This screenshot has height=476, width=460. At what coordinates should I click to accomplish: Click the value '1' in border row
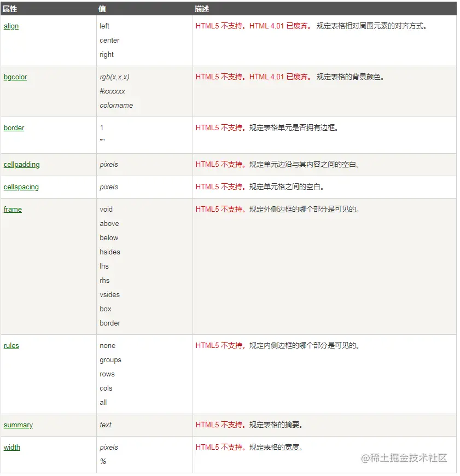[x=102, y=128]
